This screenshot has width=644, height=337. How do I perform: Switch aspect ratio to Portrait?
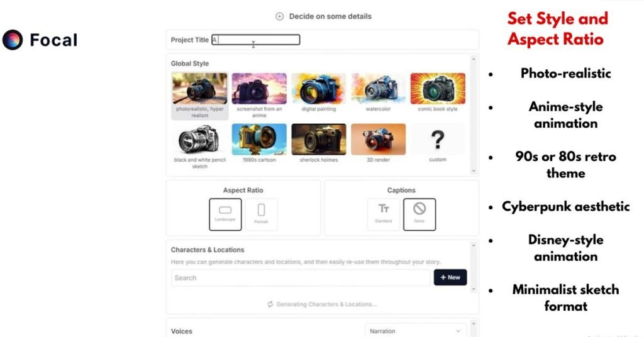tap(261, 214)
